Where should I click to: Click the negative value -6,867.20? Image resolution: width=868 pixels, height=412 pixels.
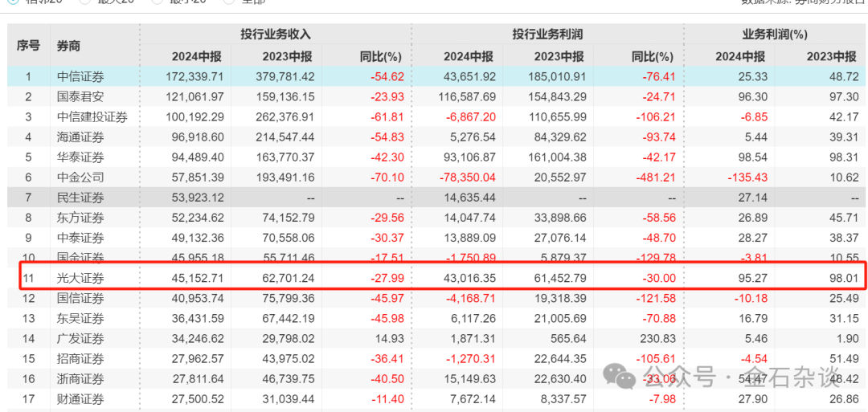pyautogui.click(x=470, y=117)
